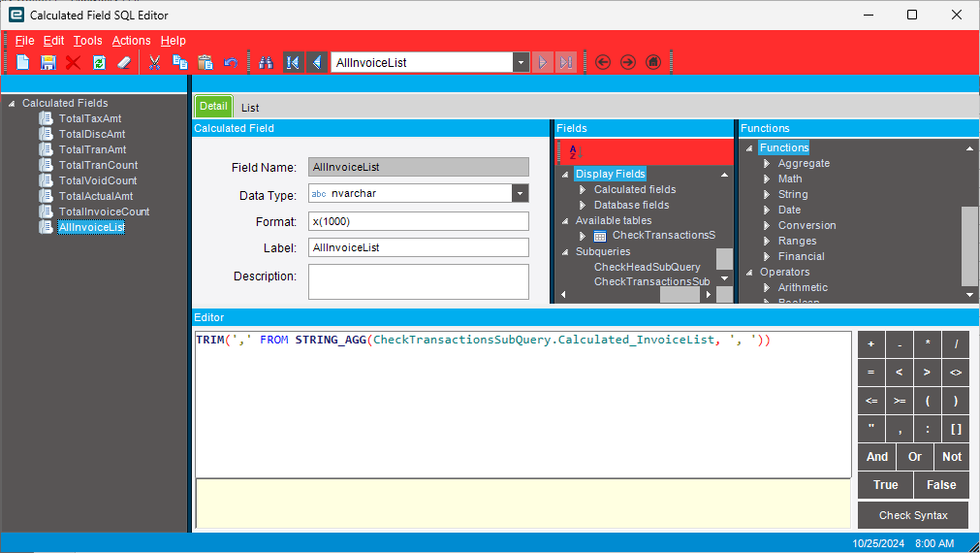Click the red X delete icon
This screenshot has height=553, width=980.
coord(73,62)
